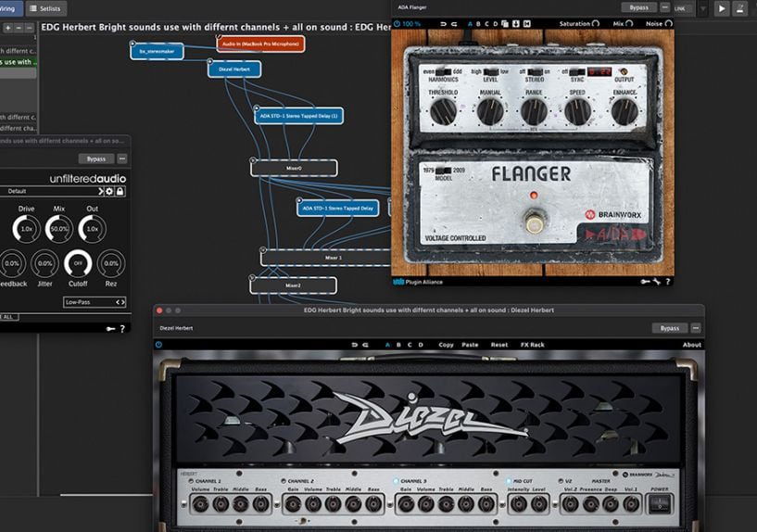Adjust the Drive knob
Screen dimensions: 757x532
26,228
